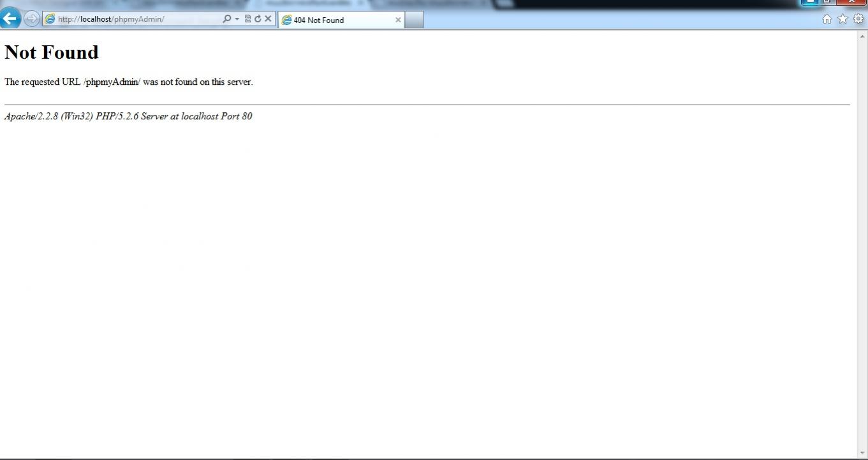The width and height of the screenshot is (868, 460).
Task: Open Tools menu with the gear icon
Action: click(858, 19)
